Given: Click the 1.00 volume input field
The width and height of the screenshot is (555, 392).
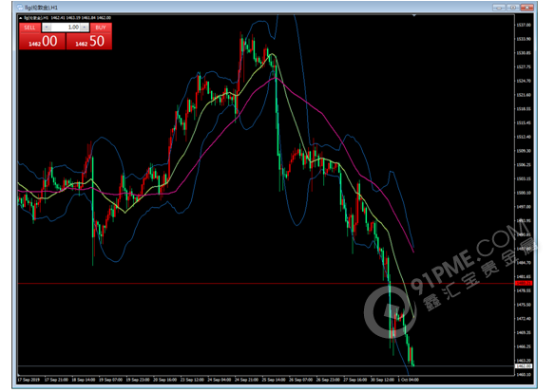Looking at the screenshot, I should point(66,28).
